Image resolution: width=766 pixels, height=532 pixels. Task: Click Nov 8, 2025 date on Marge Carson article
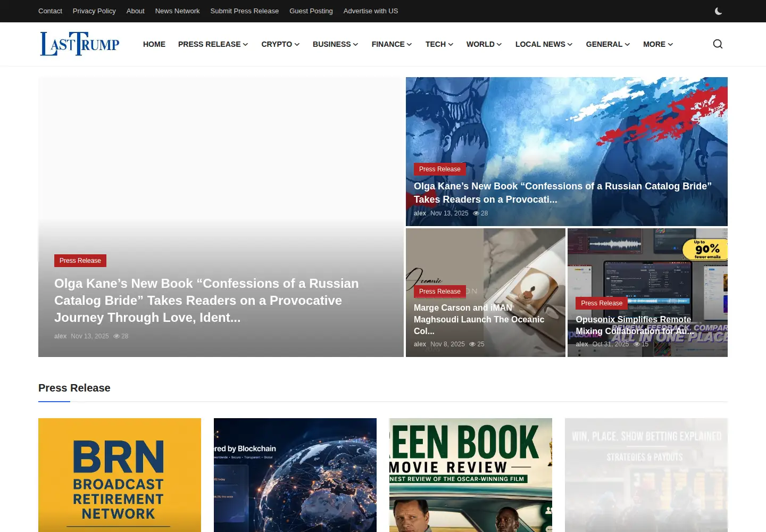pos(447,344)
